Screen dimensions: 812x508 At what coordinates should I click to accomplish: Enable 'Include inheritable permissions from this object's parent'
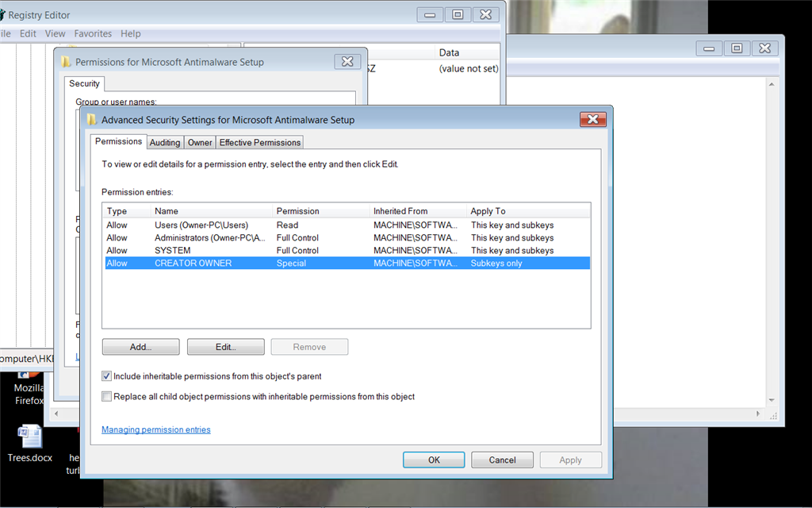pyautogui.click(x=107, y=376)
